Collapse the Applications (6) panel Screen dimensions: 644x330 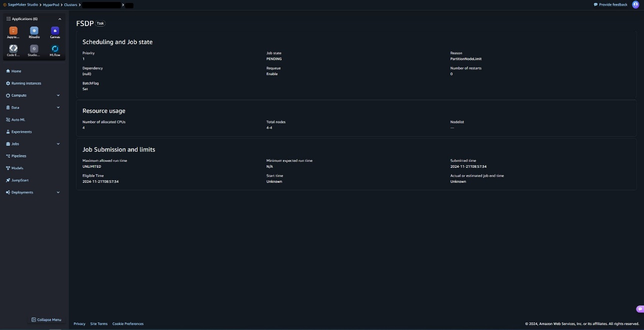pyautogui.click(x=60, y=19)
